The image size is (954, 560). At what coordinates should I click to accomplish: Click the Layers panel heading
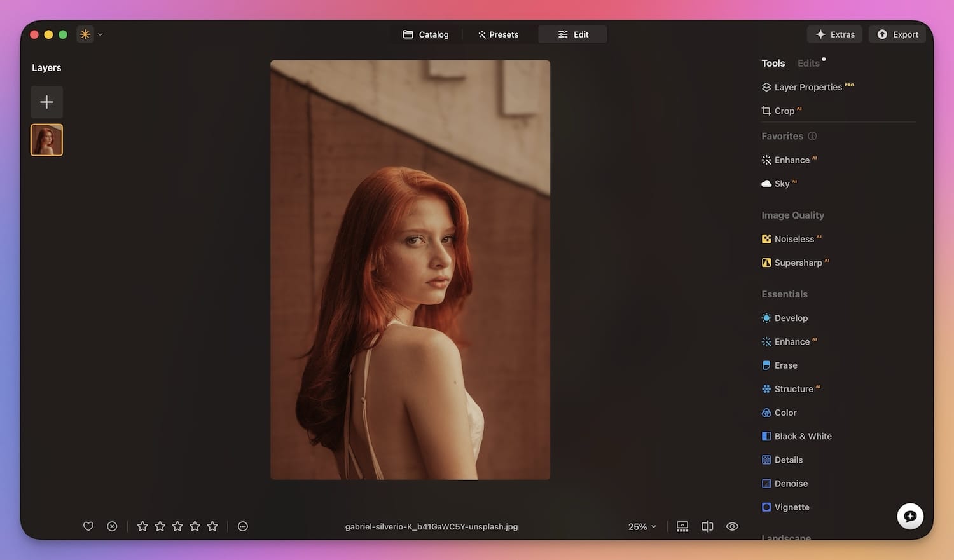(46, 68)
